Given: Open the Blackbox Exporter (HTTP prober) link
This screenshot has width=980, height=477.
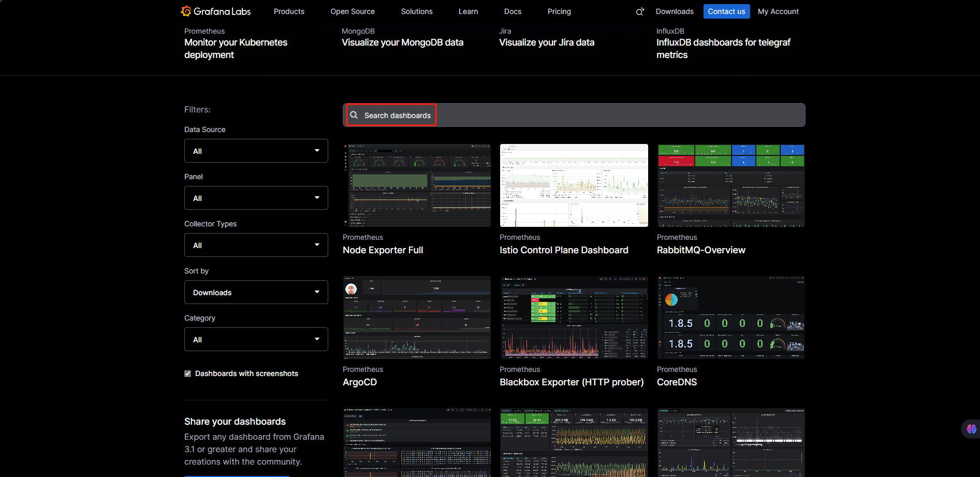Looking at the screenshot, I should tap(572, 382).
